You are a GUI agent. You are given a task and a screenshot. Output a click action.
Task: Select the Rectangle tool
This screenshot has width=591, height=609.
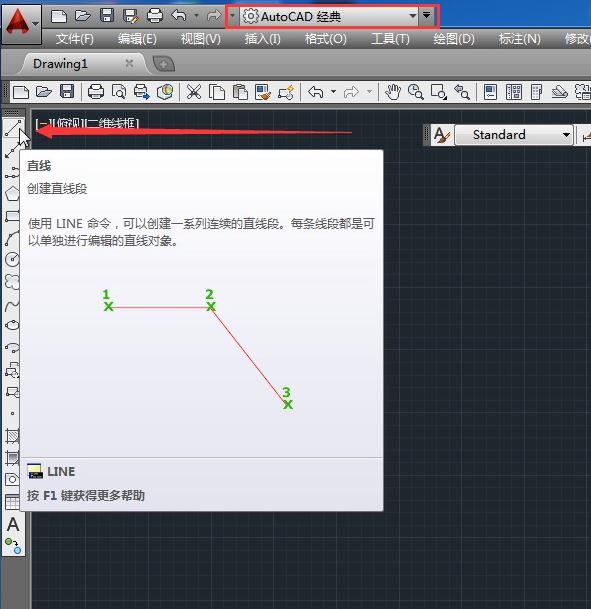coord(11,216)
